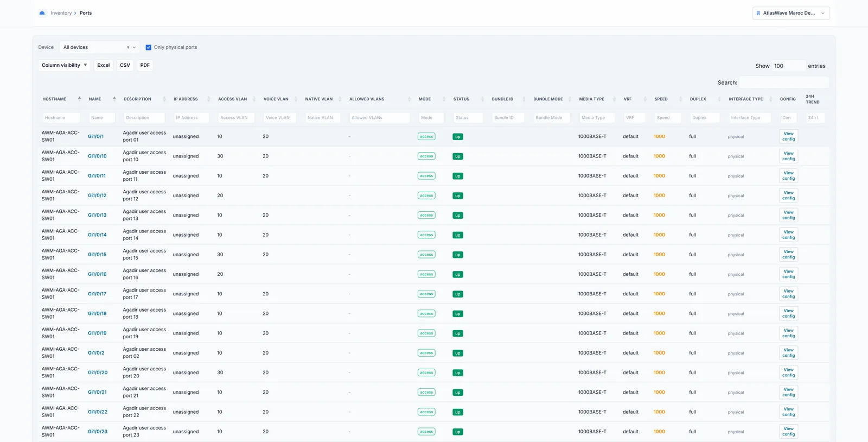The height and width of the screenshot is (442, 868).
Task: Click the Description filter input
Action: click(x=144, y=117)
